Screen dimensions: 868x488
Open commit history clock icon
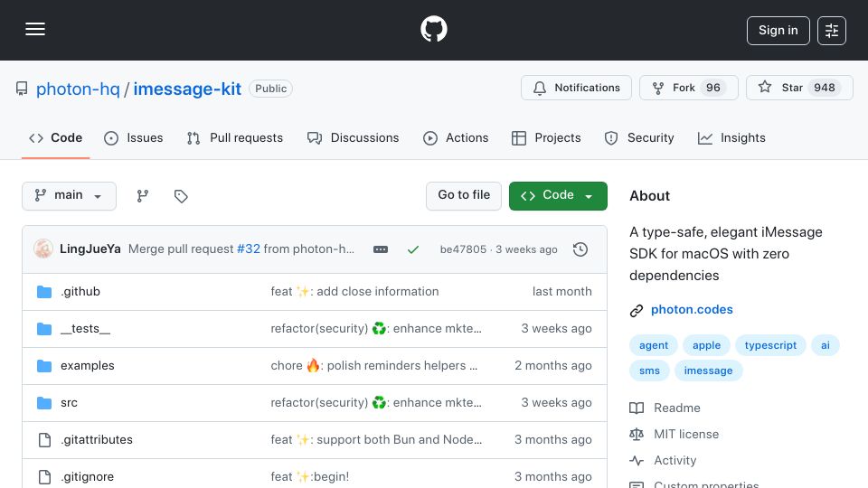pos(580,249)
